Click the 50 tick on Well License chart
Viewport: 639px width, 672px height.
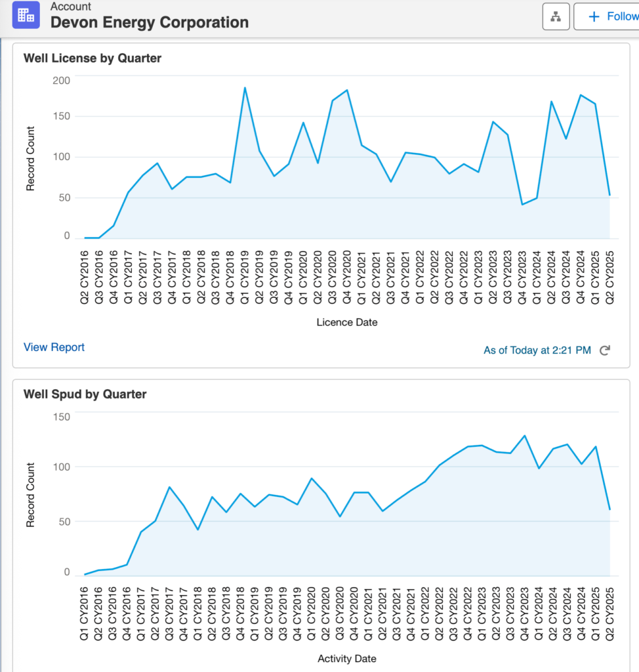(x=64, y=198)
